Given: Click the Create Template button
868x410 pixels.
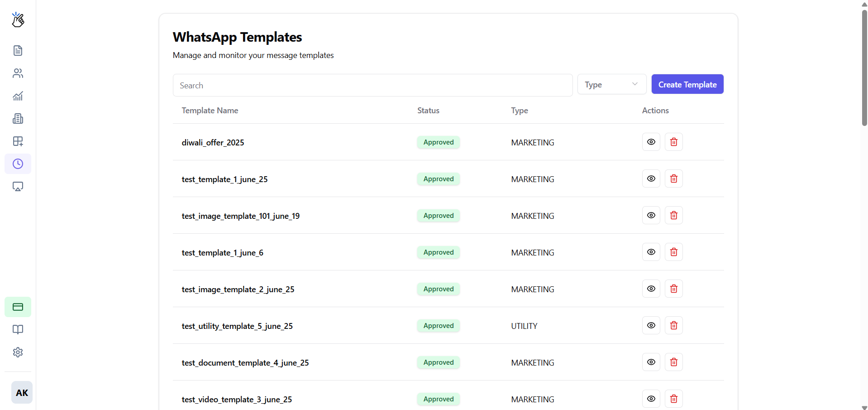Looking at the screenshot, I should [687, 84].
